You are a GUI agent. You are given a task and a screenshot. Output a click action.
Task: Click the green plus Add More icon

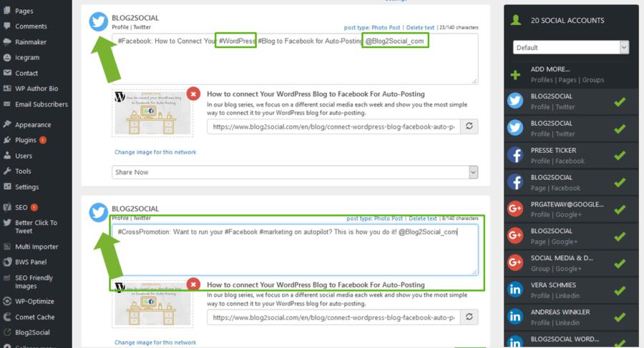tap(515, 75)
